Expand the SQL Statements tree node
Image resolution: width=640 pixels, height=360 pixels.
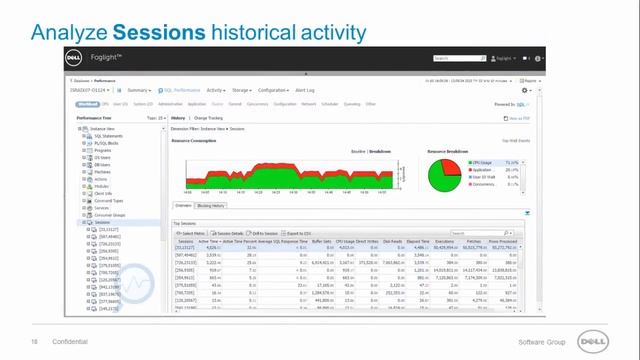(x=84, y=136)
